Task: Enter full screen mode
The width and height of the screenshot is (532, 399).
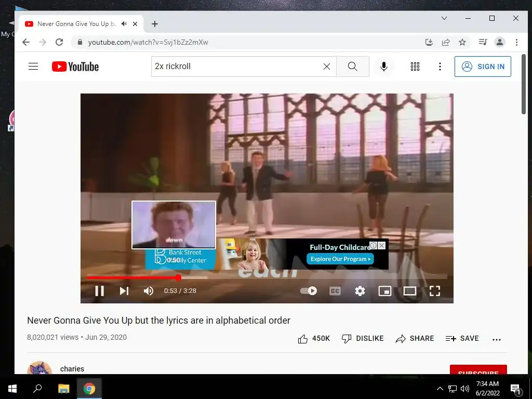Action: click(x=435, y=291)
